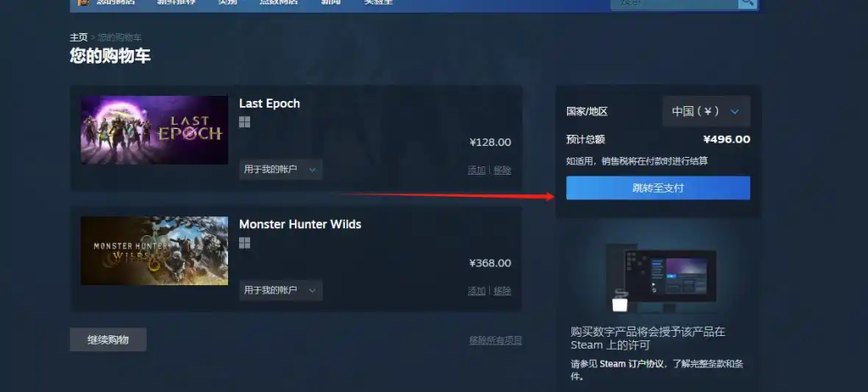
Task: Expand the 用于我的帐户 dropdown for Last Epoch
Action: tap(281, 170)
